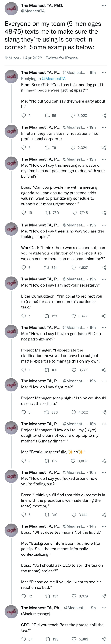Share the 'professional corporate' tweet

click(x=104, y=148)
